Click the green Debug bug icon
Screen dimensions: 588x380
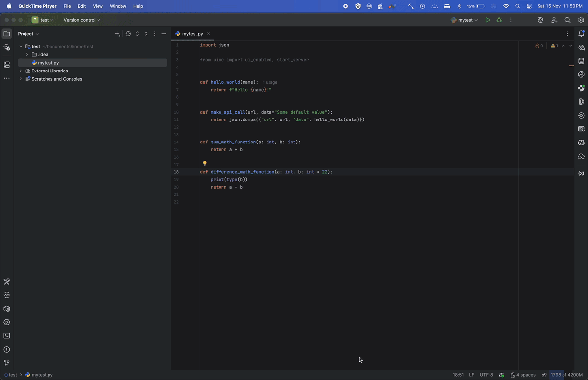coord(499,20)
